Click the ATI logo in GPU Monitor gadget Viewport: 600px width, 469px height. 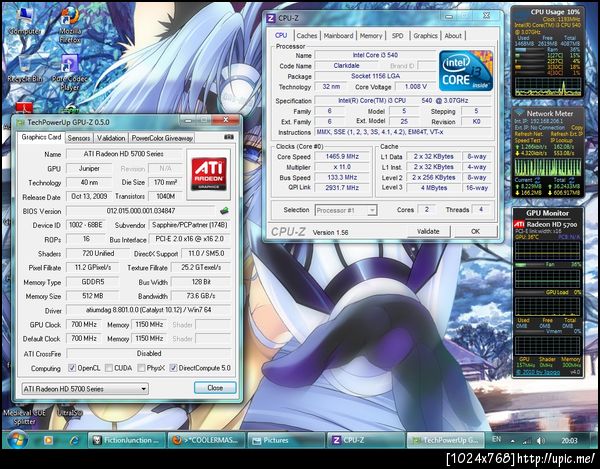(519, 225)
